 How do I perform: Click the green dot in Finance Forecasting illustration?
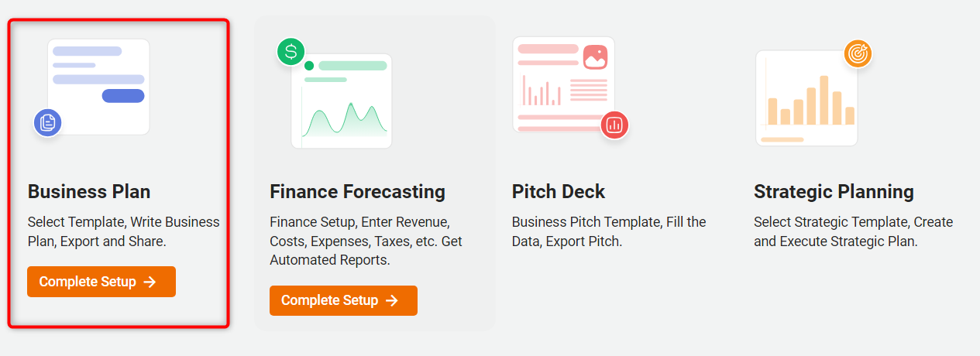(x=309, y=66)
